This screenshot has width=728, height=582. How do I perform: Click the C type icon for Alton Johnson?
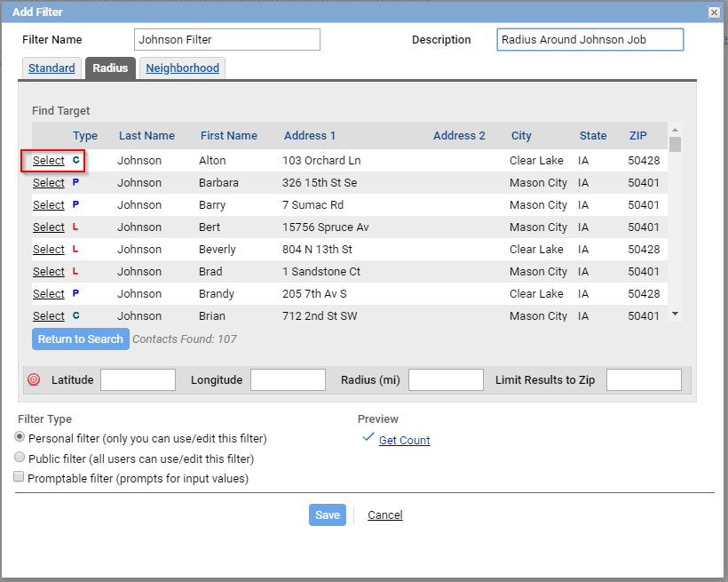tap(75, 160)
